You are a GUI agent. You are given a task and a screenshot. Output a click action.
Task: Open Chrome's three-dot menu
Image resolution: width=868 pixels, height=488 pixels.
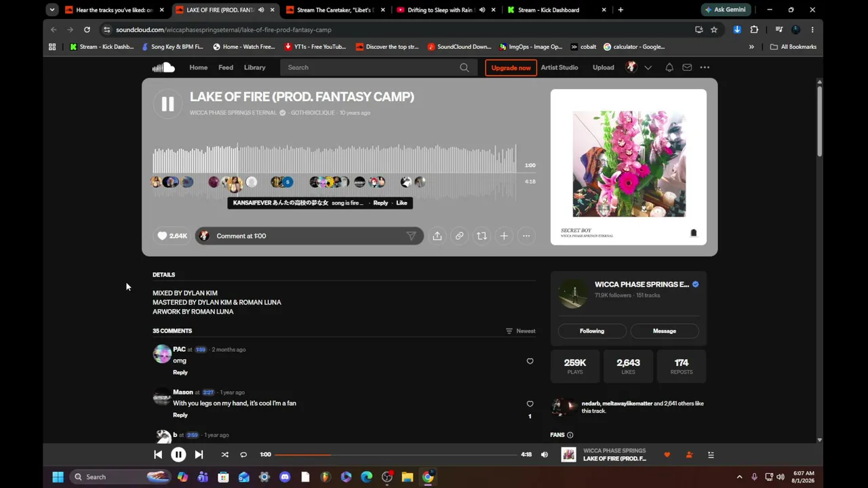pyautogui.click(x=812, y=30)
